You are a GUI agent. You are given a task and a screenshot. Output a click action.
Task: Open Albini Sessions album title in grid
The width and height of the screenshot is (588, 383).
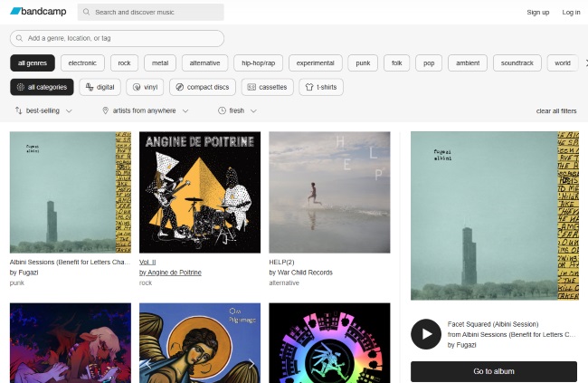click(x=71, y=262)
